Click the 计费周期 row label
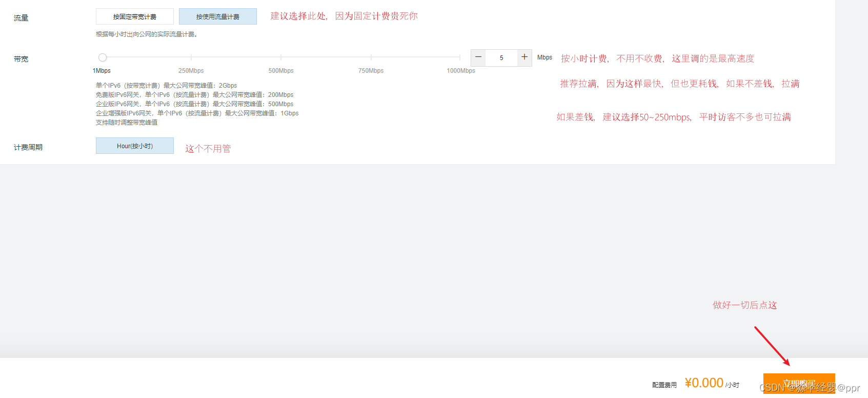868x398 pixels. pos(28,147)
